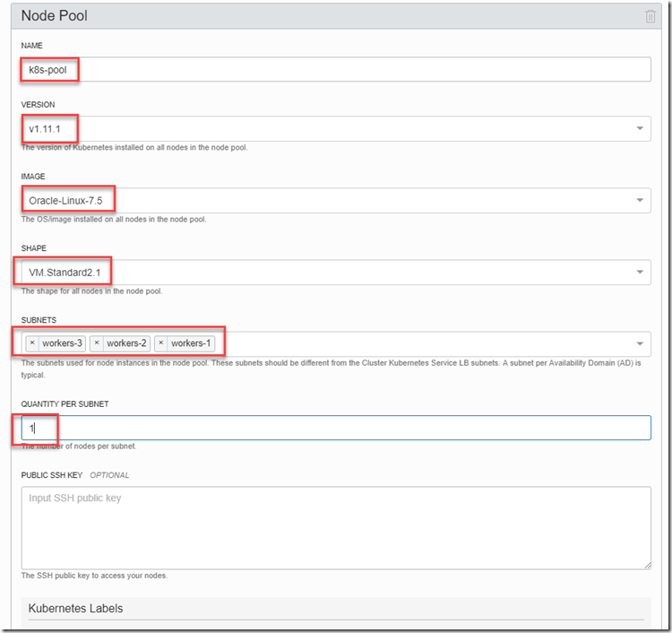Click the VERSION field label

pyautogui.click(x=39, y=105)
